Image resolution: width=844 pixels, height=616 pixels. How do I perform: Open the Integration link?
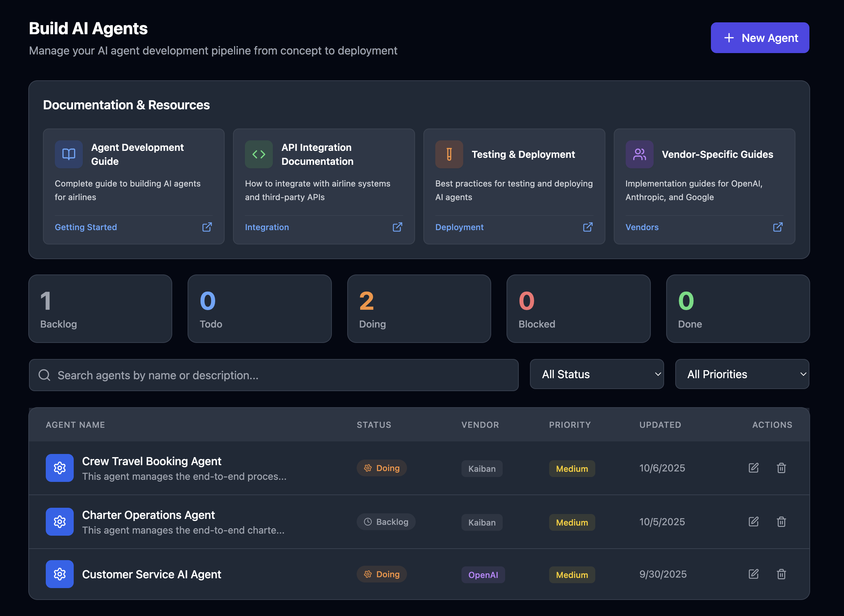(267, 227)
